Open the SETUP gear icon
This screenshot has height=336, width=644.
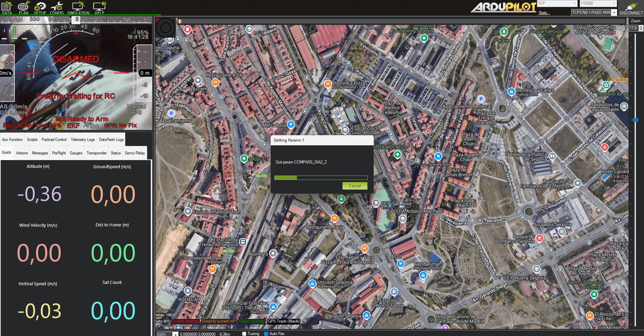40,7
